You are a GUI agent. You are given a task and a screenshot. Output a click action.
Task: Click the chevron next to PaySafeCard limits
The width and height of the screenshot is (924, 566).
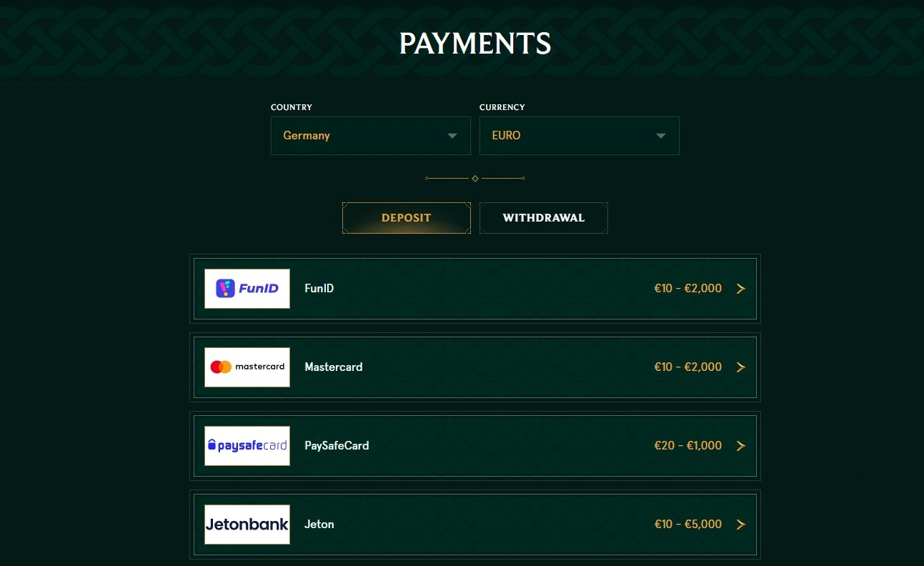741,446
